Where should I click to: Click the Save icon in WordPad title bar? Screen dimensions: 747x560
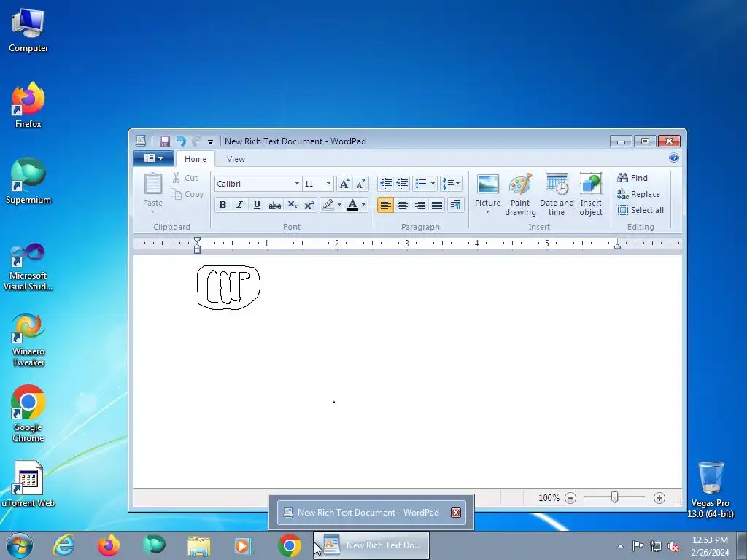[164, 141]
